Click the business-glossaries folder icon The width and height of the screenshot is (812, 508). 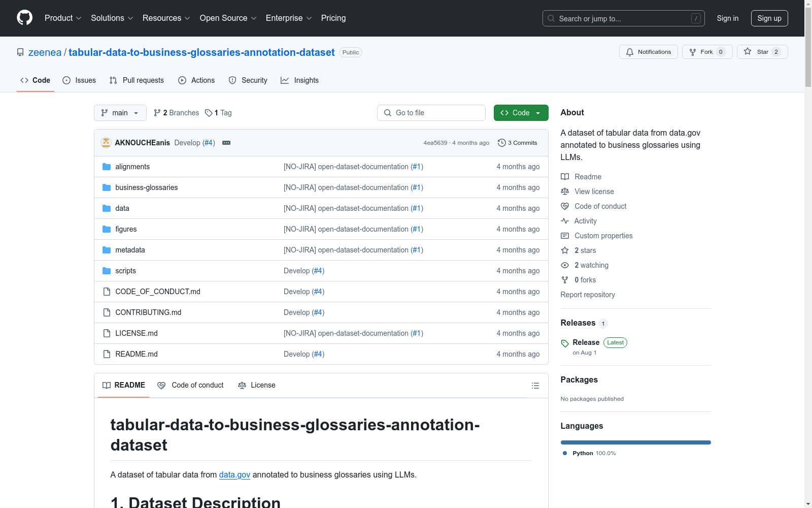coord(107,187)
